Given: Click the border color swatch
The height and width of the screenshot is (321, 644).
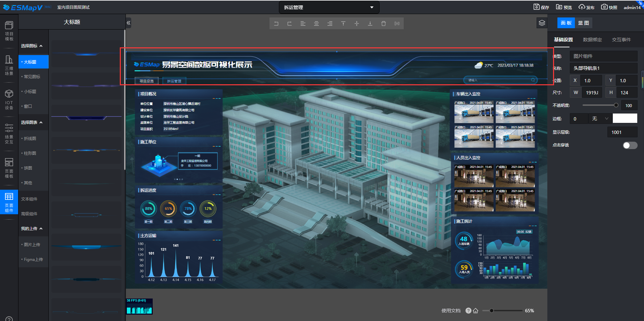Looking at the screenshot, I should pos(625,119).
